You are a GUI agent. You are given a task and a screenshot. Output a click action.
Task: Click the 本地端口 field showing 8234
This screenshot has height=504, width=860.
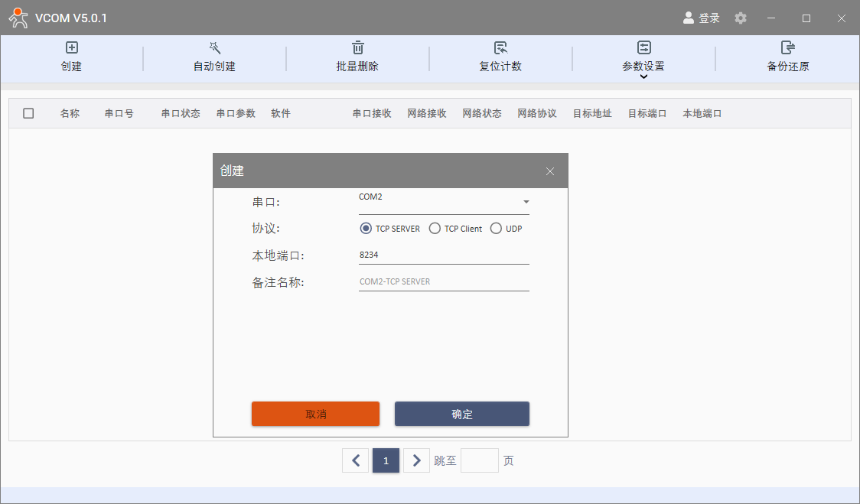click(443, 255)
